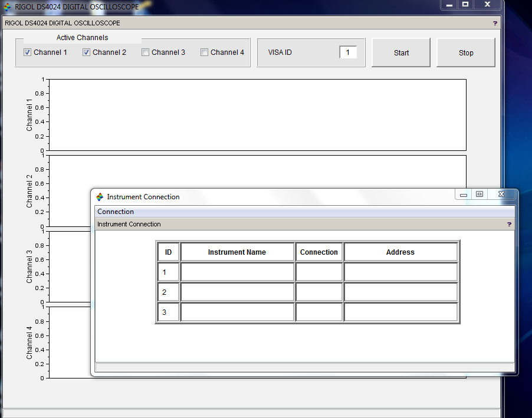Enable the Channel 3 checkbox

pyautogui.click(x=145, y=52)
